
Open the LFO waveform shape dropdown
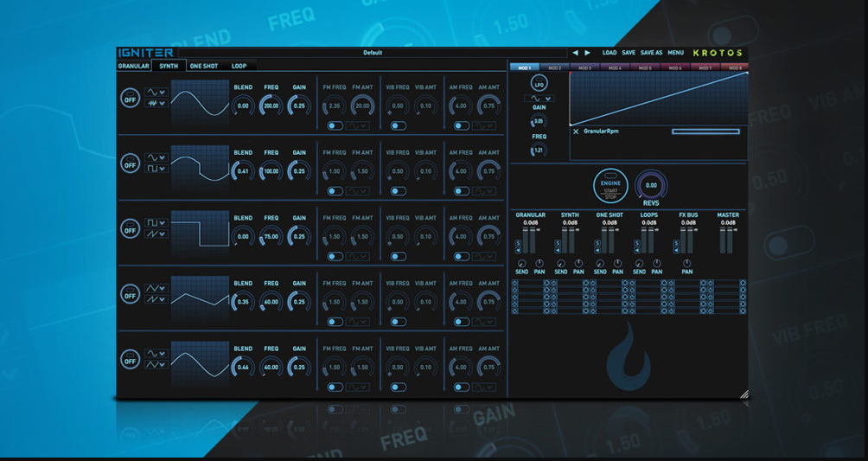[x=539, y=99]
